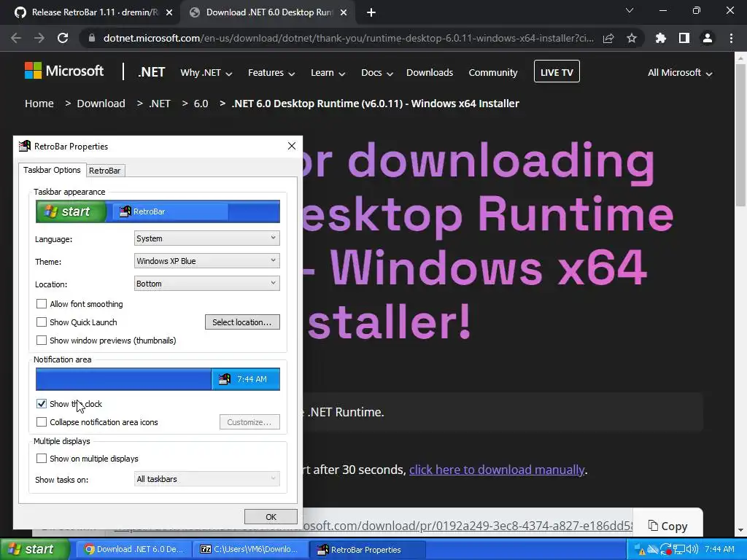This screenshot has width=747, height=560.
Task: Open the tab search chevron in title bar
Action: (x=630, y=10)
